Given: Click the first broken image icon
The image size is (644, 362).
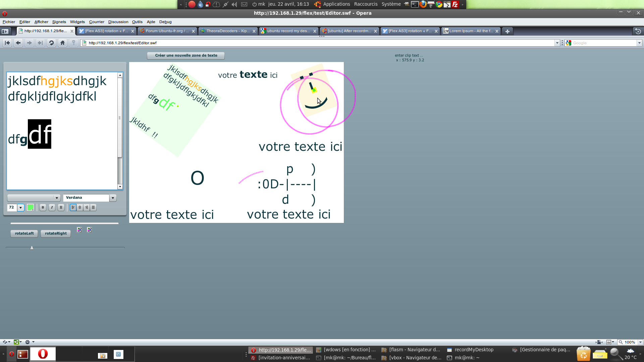Looking at the screenshot, I should (x=79, y=230).
